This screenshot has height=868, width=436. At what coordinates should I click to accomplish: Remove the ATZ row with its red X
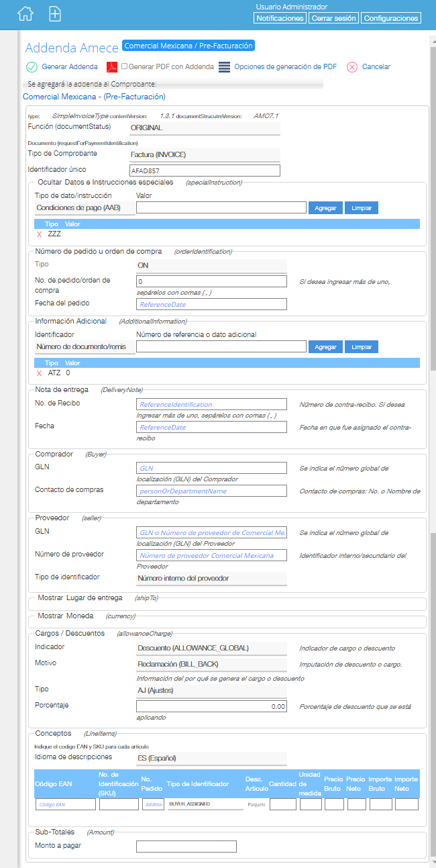click(x=40, y=373)
